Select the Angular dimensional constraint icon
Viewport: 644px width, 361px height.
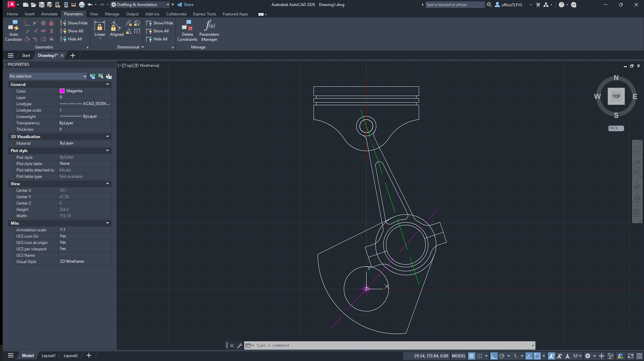coord(129,31)
